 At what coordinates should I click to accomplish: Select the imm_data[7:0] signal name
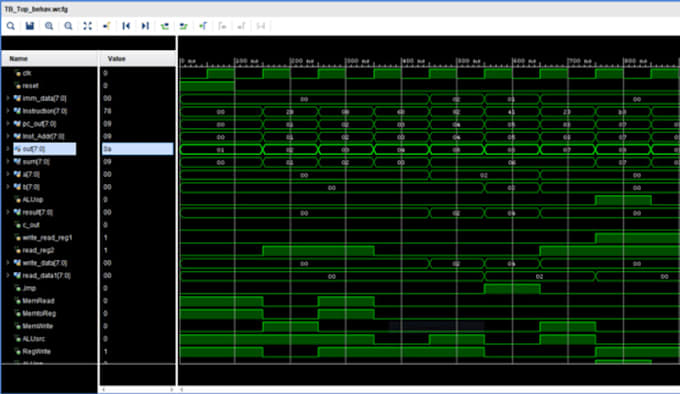click(x=44, y=98)
